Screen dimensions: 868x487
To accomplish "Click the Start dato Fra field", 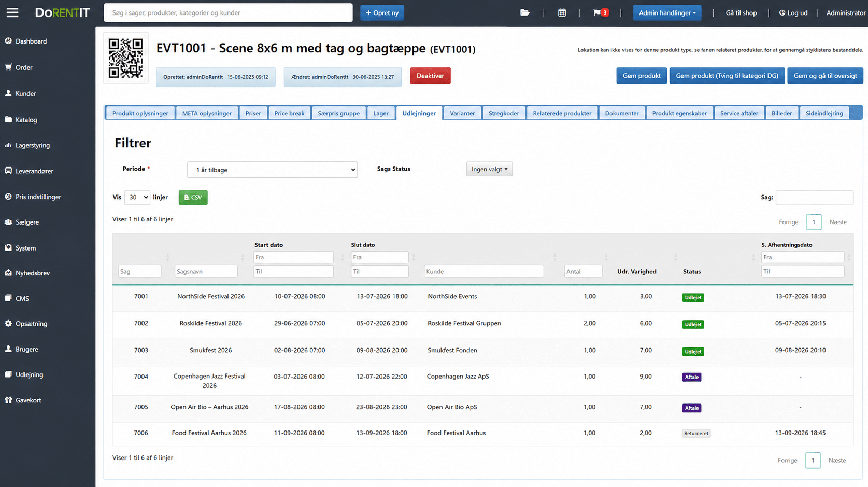I will [x=293, y=257].
